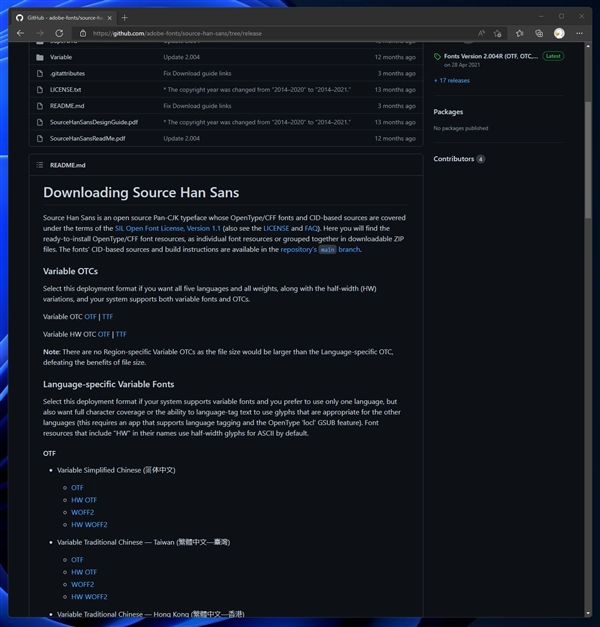The image size is (600, 627).
Task: Download Simplified Chinese WOFF2 link
Action: point(82,513)
